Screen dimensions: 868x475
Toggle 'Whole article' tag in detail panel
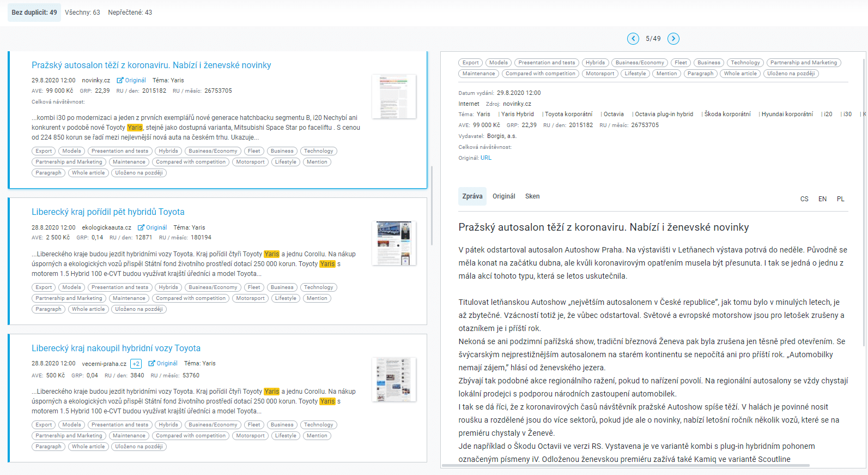pyautogui.click(x=740, y=74)
